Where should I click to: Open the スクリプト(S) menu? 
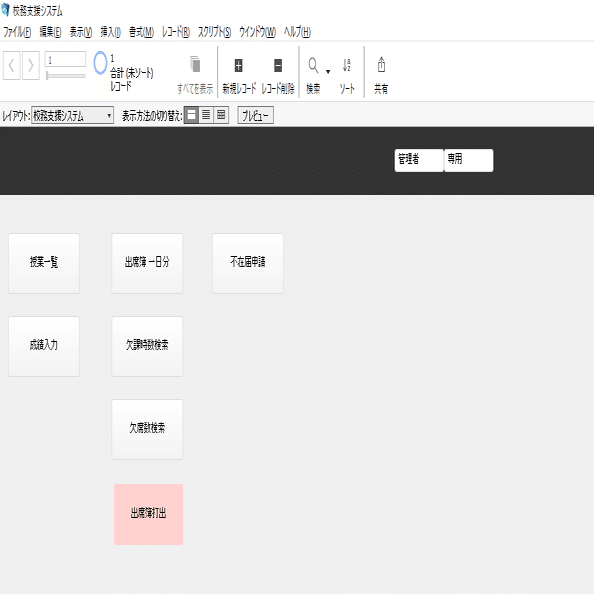coord(214,32)
